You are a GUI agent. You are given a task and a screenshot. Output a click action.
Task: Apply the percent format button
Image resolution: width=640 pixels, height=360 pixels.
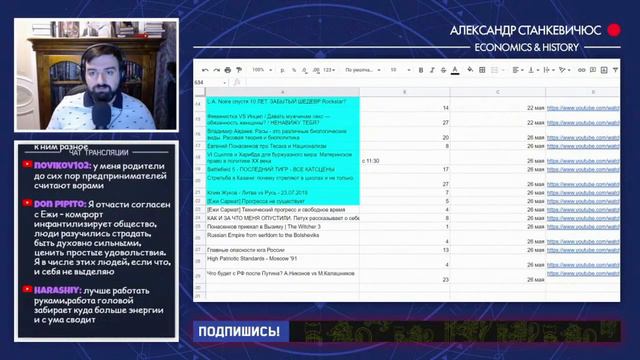(x=294, y=70)
